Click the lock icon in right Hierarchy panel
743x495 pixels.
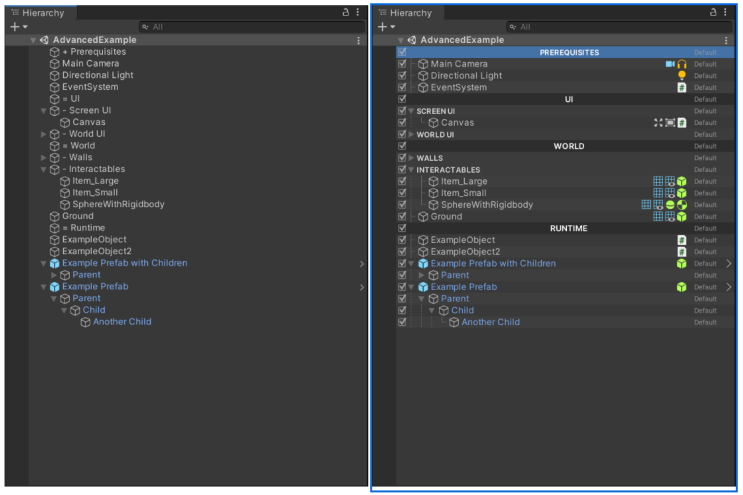click(x=713, y=12)
